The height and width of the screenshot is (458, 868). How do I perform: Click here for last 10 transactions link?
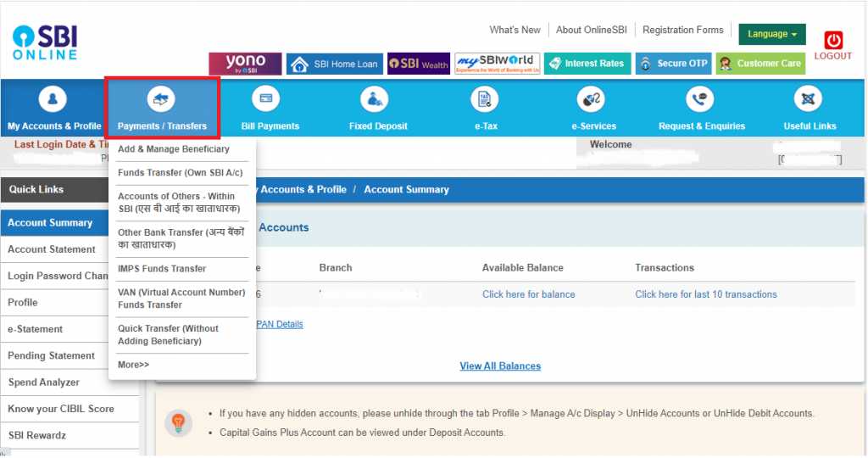pos(706,294)
